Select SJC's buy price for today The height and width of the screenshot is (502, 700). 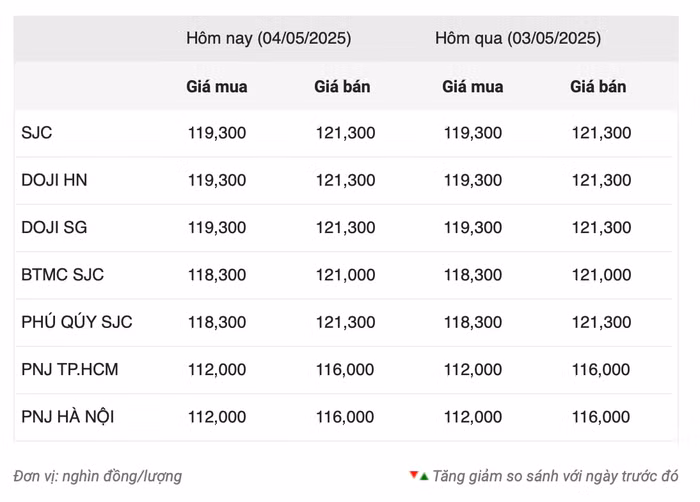pyautogui.click(x=217, y=133)
